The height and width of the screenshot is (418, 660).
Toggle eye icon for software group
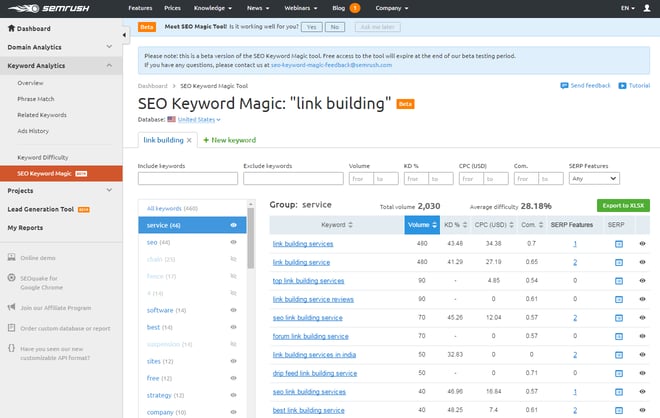click(233, 310)
